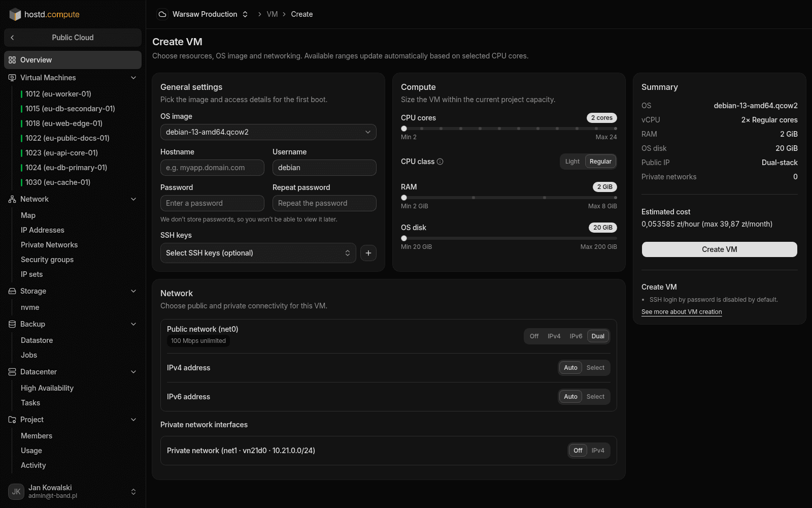Screen dimensions: 812x508
Task: Click the Backup database icon in sidebar
Action: click(x=12, y=324)
